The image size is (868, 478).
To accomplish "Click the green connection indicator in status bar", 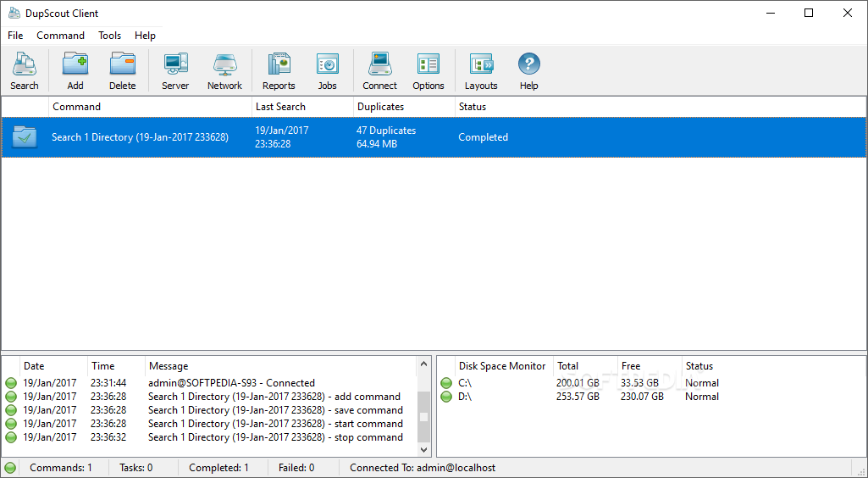I will click(10, 468).
